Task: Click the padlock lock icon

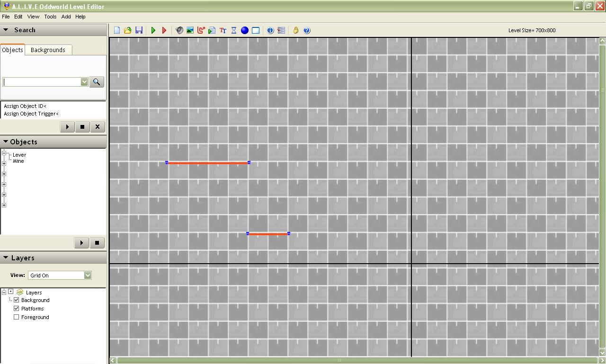Action: click(x=296, y=30)
